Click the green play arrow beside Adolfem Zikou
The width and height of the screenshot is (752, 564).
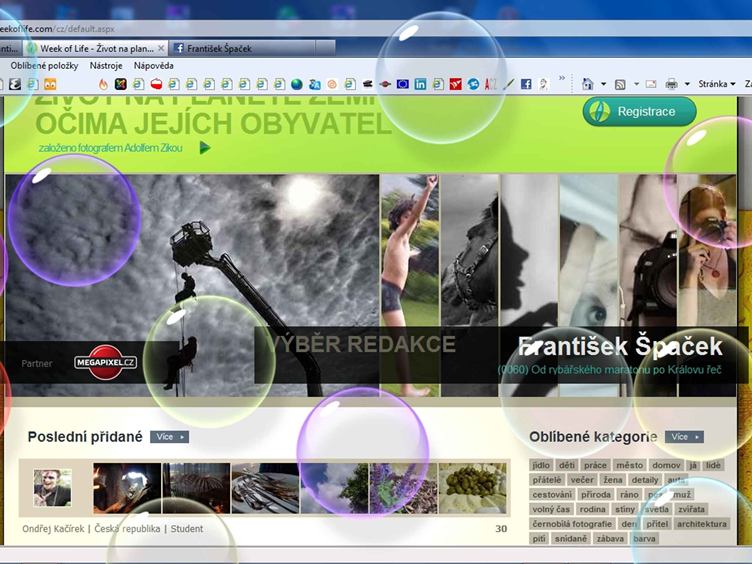[x=205, y=148]
